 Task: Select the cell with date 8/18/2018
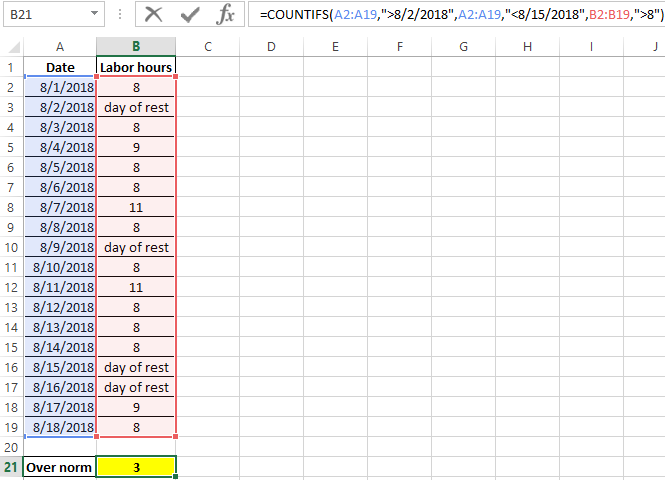pyautogui.click(x=60, y=427)
